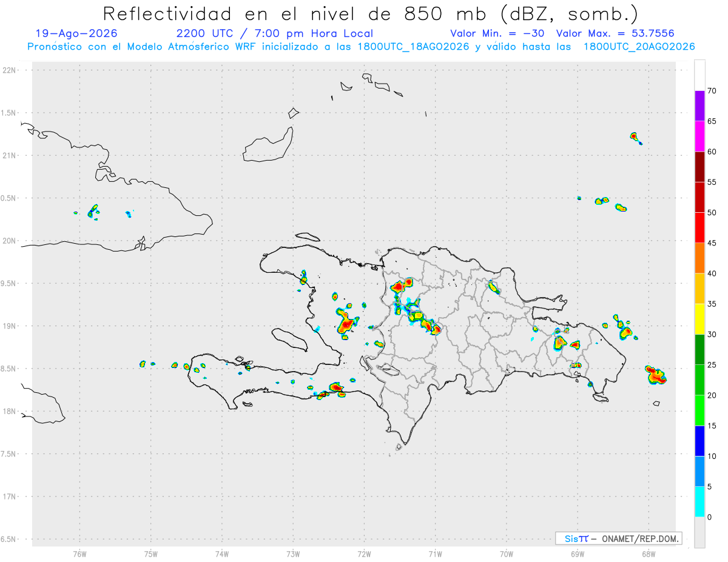Click the colorbar label '55'

click(712, 182)
